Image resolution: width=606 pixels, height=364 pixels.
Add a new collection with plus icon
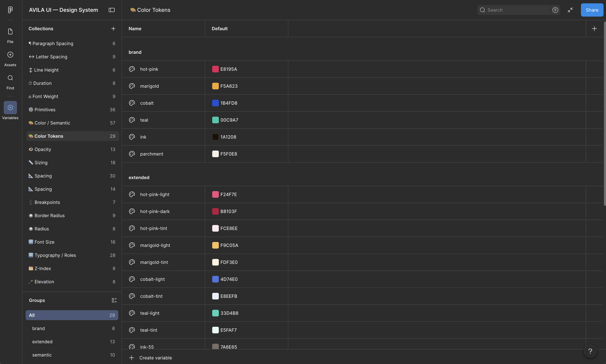coord(113,29)
